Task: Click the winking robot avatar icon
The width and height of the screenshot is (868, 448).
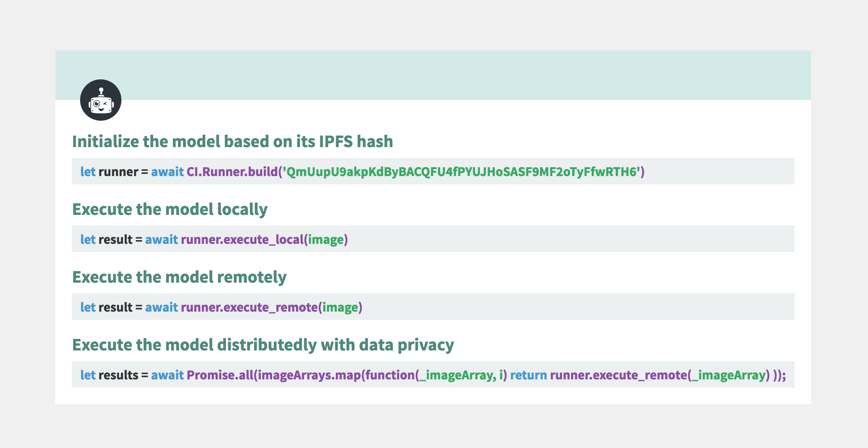Action: 100,100
